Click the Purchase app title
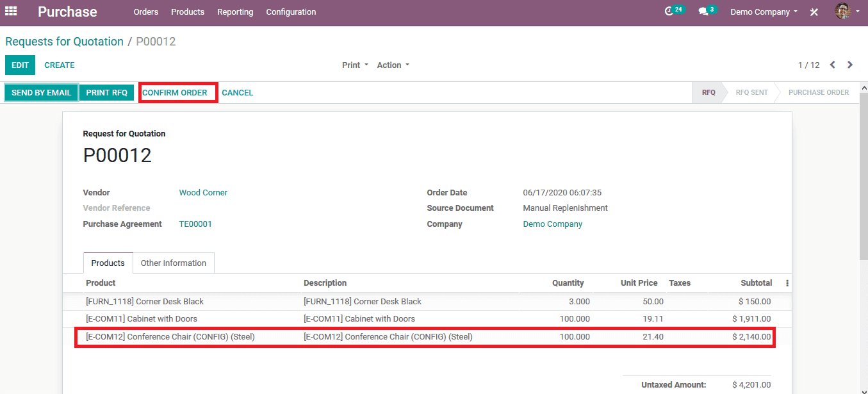 (x=67, y=12)
